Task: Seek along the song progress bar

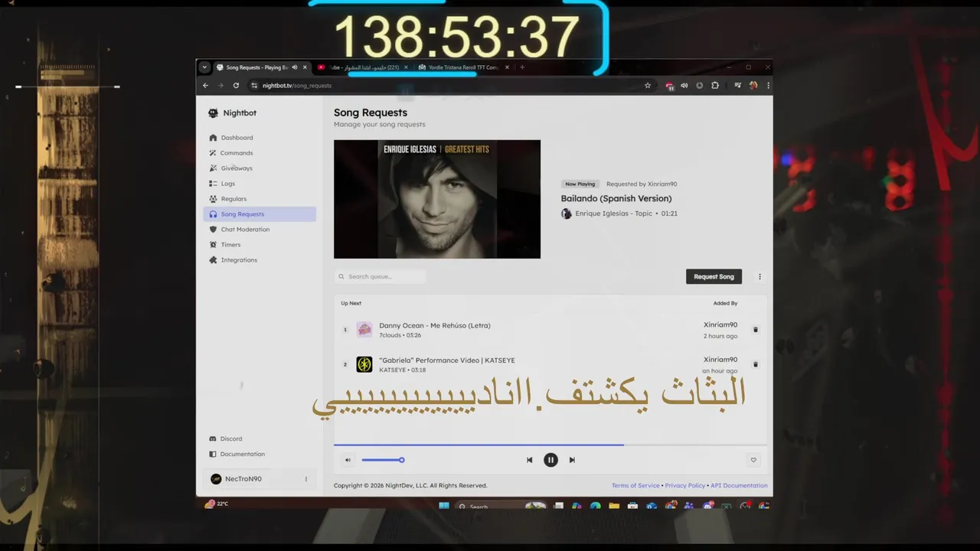Action: [x=550, y=445]
